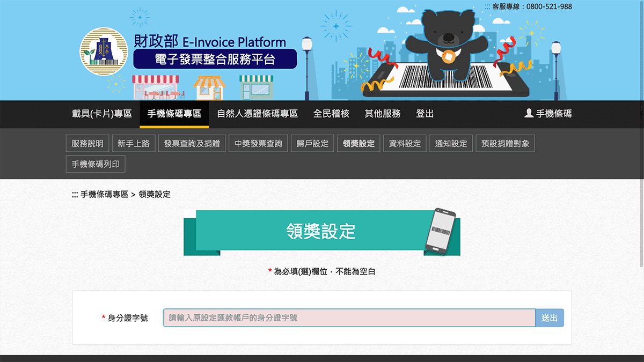The image size is (644, 362).
Task: Switch to 載具(卡片)專區 tab
Action: [x=101, y=113]
